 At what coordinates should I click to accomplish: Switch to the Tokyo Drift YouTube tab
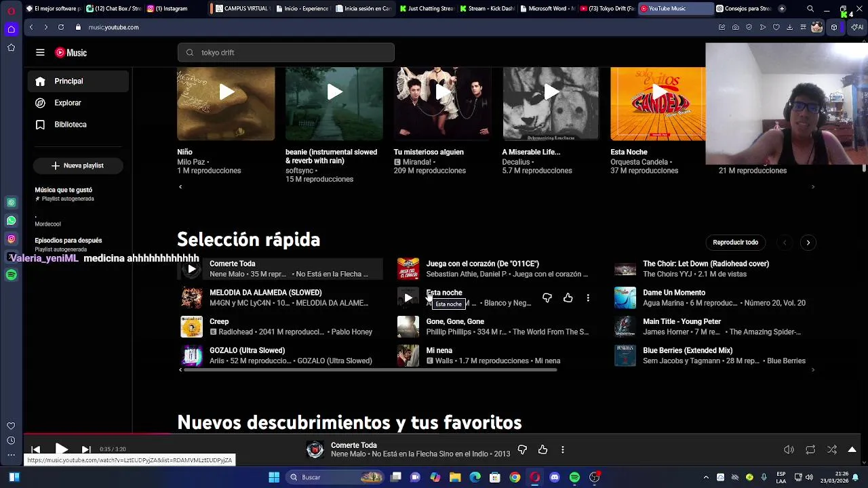tap(608, 9)
